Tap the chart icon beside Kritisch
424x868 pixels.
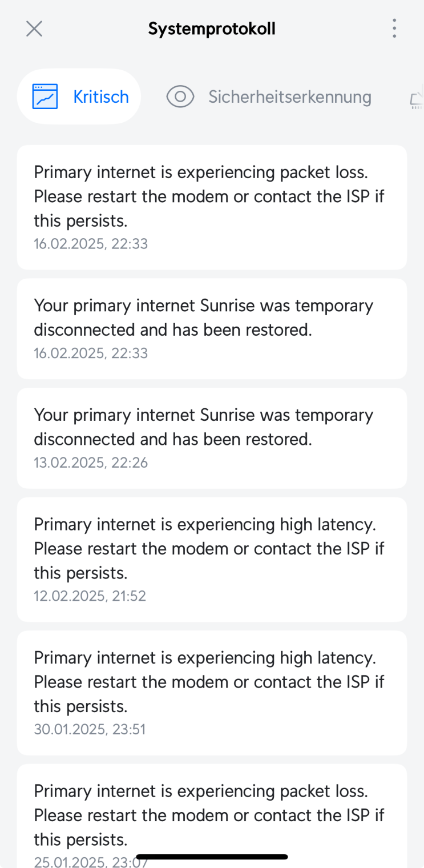45,97
